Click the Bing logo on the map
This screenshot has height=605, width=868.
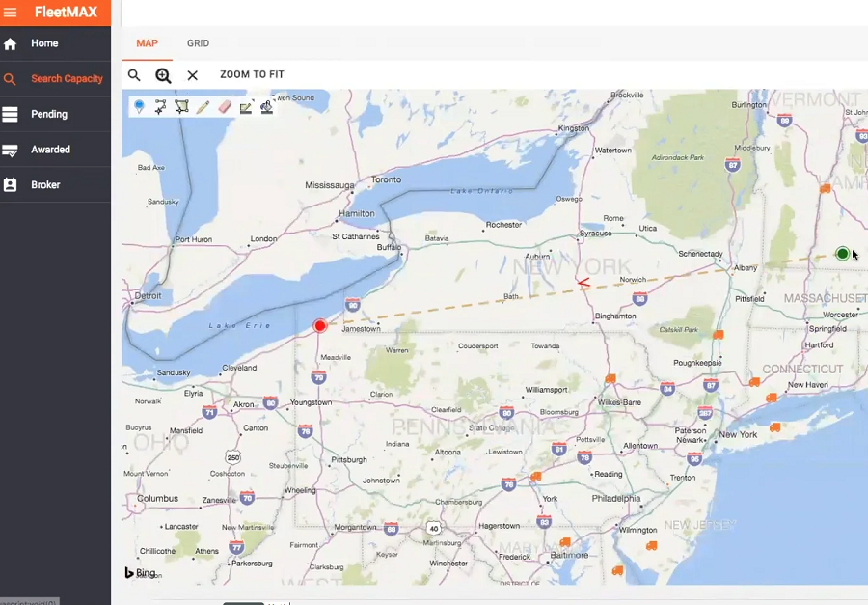point(140,573)
